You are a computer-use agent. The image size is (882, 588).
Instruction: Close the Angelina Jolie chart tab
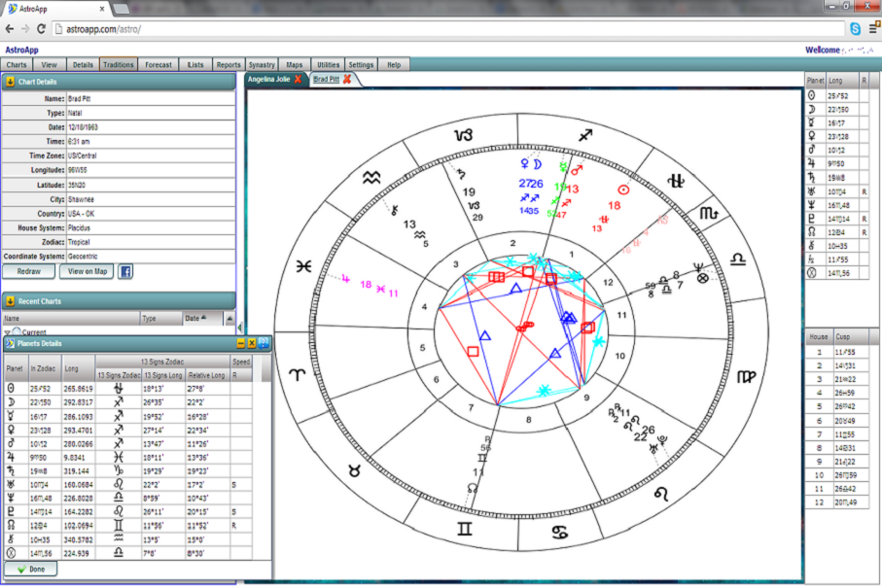[x=299, y=79]
